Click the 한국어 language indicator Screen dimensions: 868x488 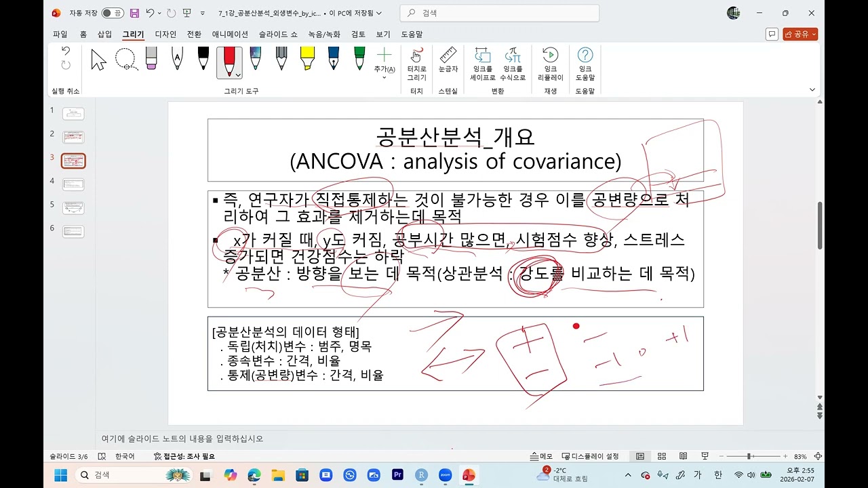point(125,456)
